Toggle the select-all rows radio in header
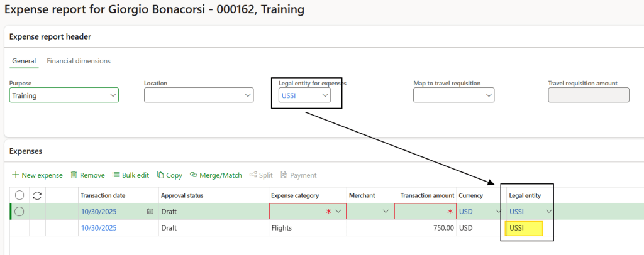The image size is (644, 255). coord(19,195)
